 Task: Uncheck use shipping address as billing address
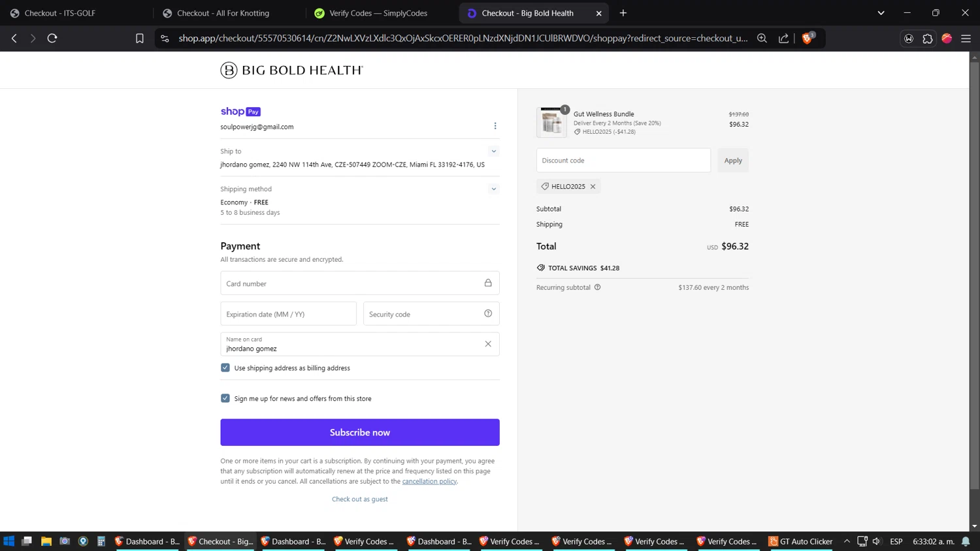click(225, 368)
